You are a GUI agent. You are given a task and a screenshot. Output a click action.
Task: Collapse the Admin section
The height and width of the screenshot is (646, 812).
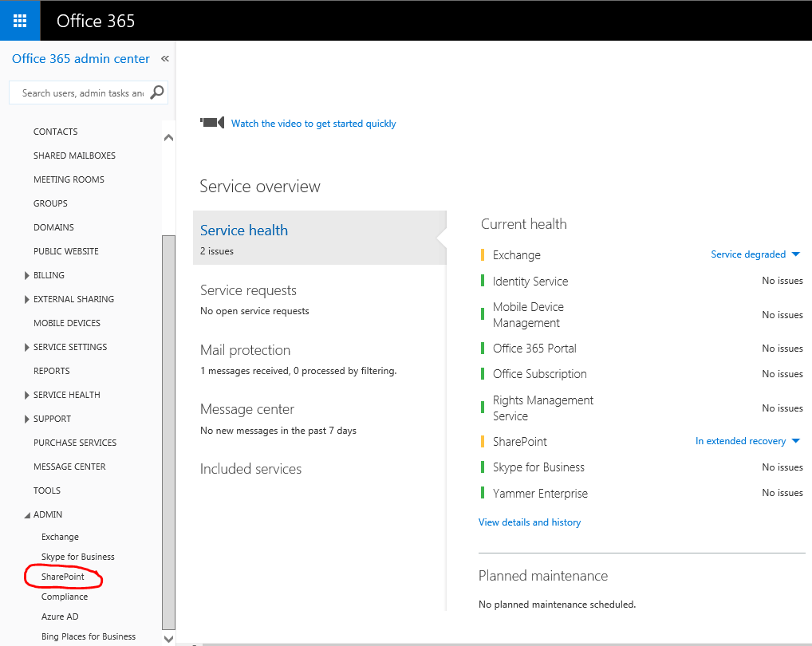tap(26, 515)
